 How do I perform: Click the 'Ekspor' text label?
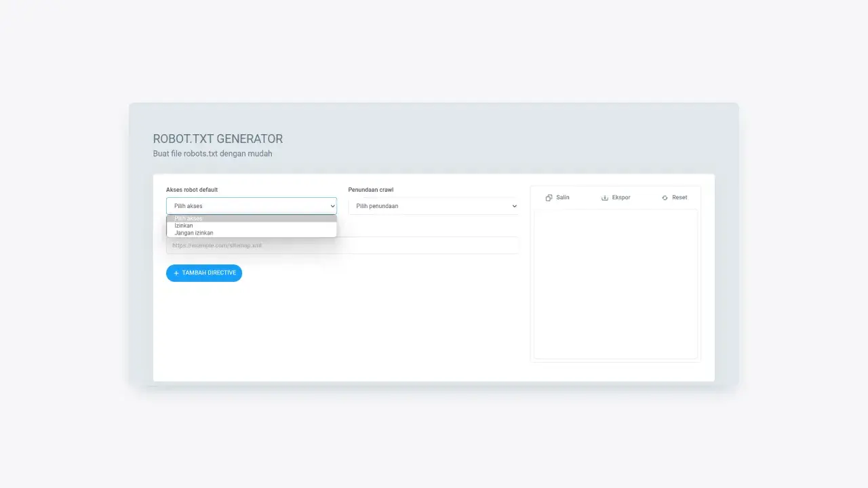coord(621,197)
